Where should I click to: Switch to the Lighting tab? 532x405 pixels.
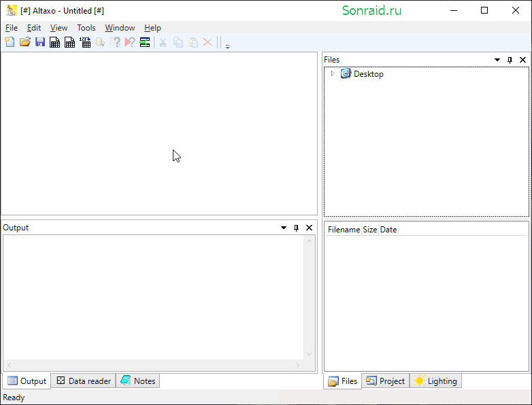pos(435,381)
